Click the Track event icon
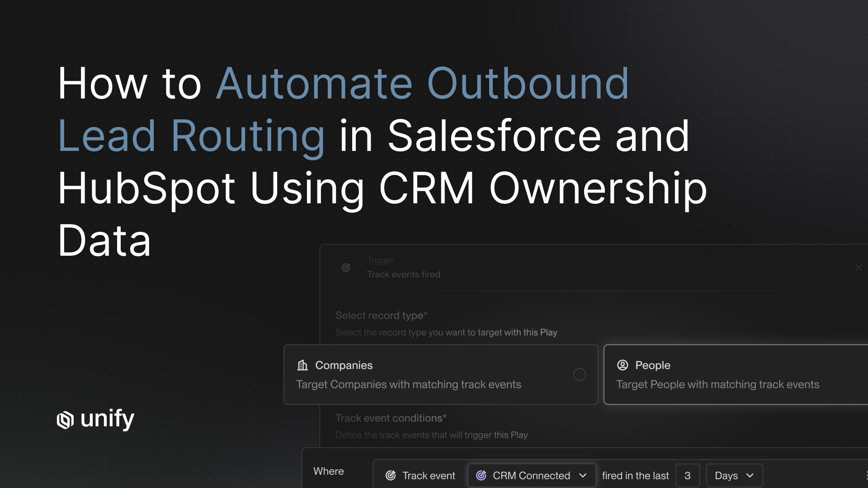The width and height of the screenshot is (868, 488). [391, 475]
